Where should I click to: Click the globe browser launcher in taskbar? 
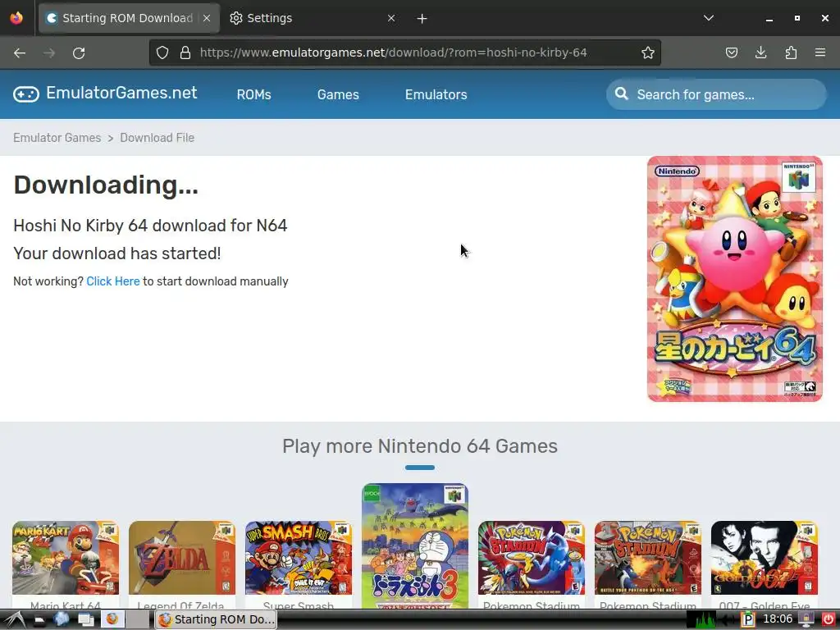tap(62, 619)
